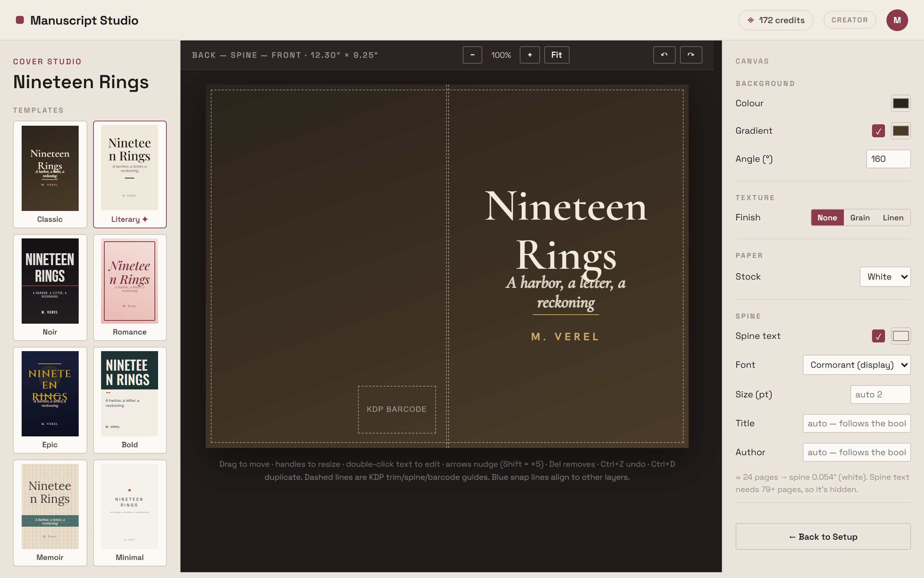Click the Angle degrees input field

(888, 159)
